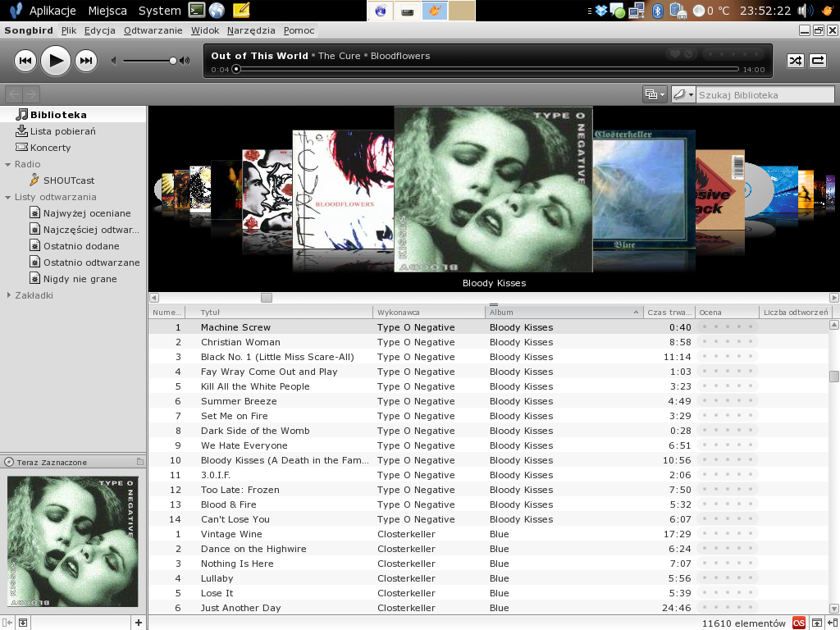Screen dimensions: 840x630
Task: Mute audio with the small speaker icon
Action: (x=113, y=61)
